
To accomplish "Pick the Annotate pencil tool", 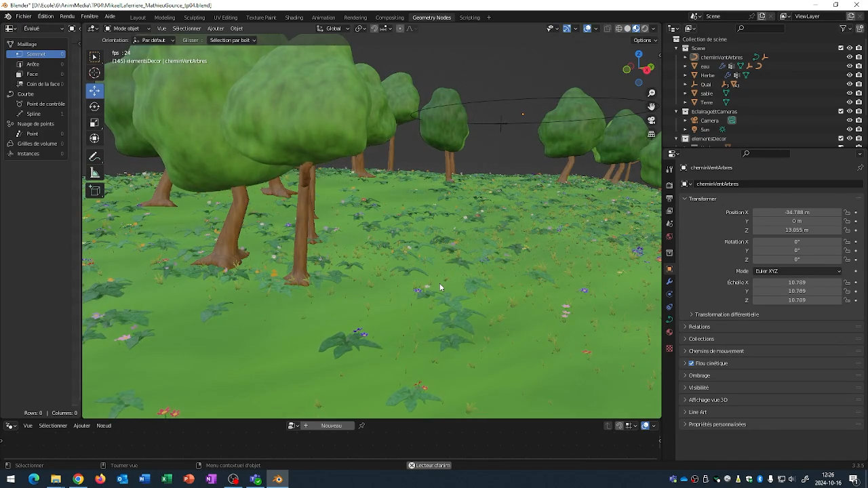I will tap(94, 157).
